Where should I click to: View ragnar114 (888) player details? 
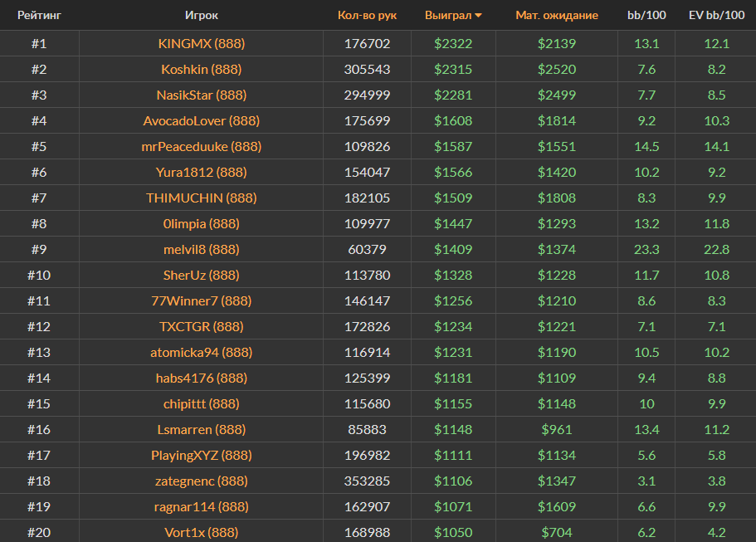202,506
